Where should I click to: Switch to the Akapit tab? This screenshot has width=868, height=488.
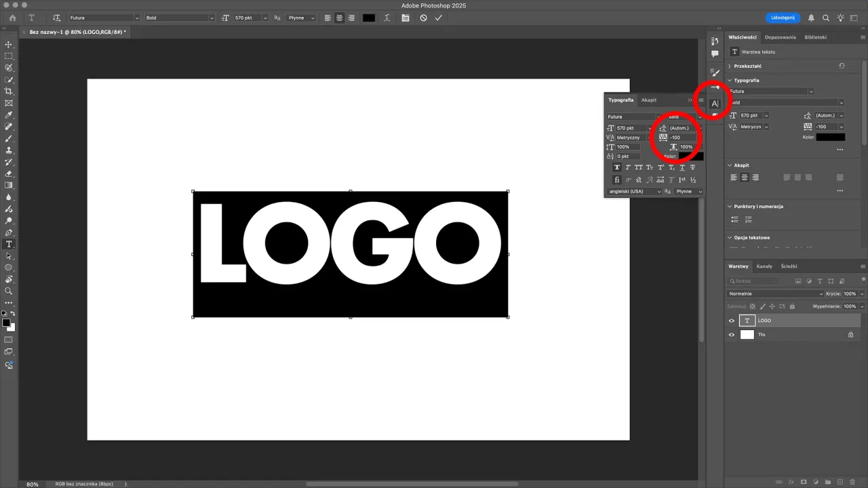649,100
